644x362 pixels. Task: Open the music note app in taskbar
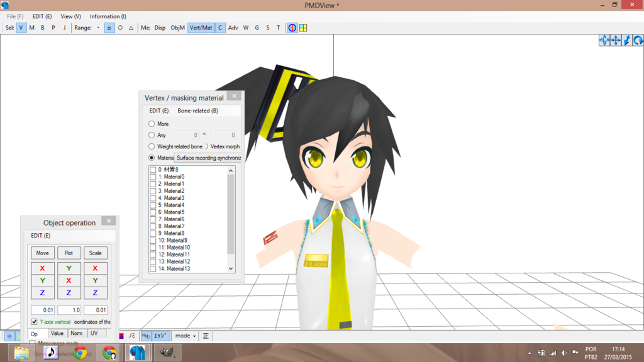pos(51,353)
